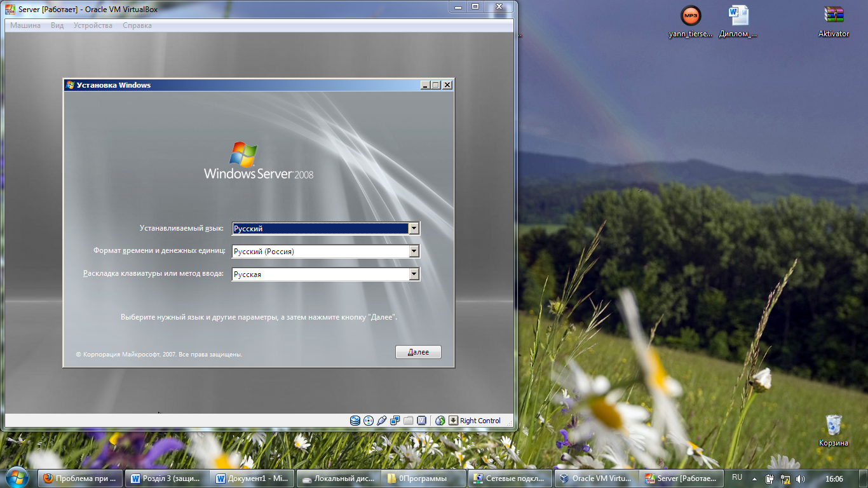Open the yann_tierse MP3 desktop icon
The image size is (868, 488).
[x=691, y=21]
